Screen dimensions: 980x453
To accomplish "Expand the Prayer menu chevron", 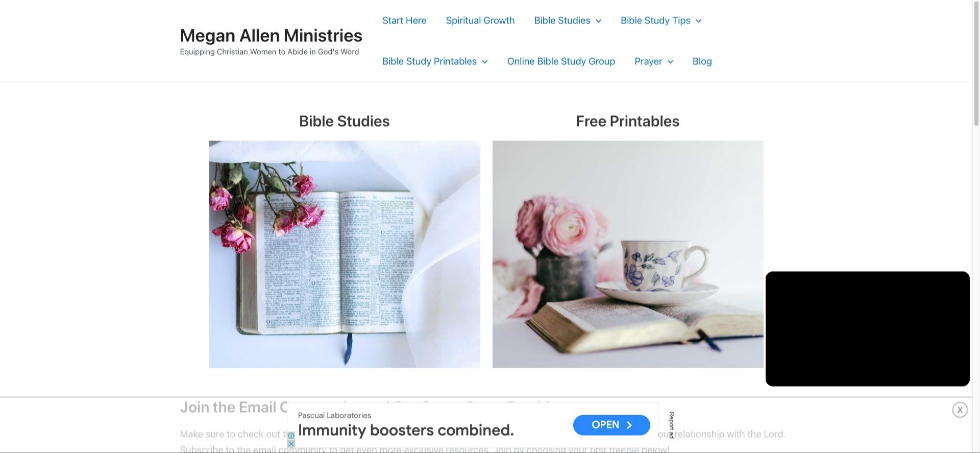I will 671,62.
